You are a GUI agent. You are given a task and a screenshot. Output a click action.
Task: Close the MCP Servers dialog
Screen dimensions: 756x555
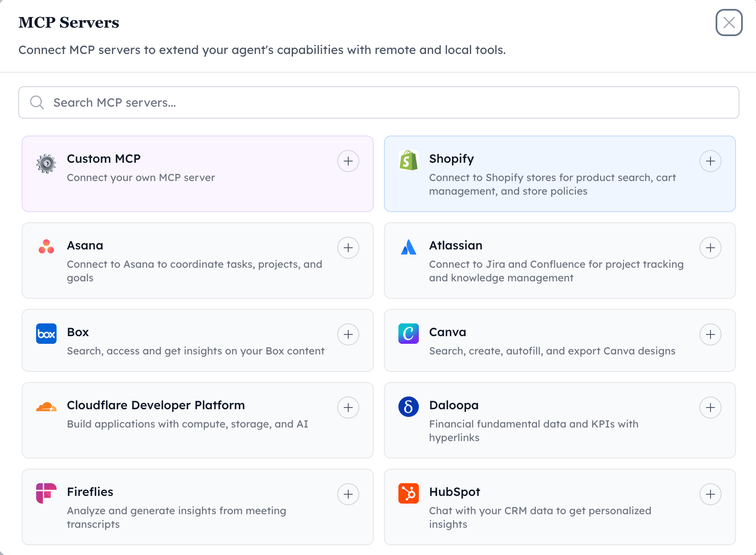click(729, 23)
